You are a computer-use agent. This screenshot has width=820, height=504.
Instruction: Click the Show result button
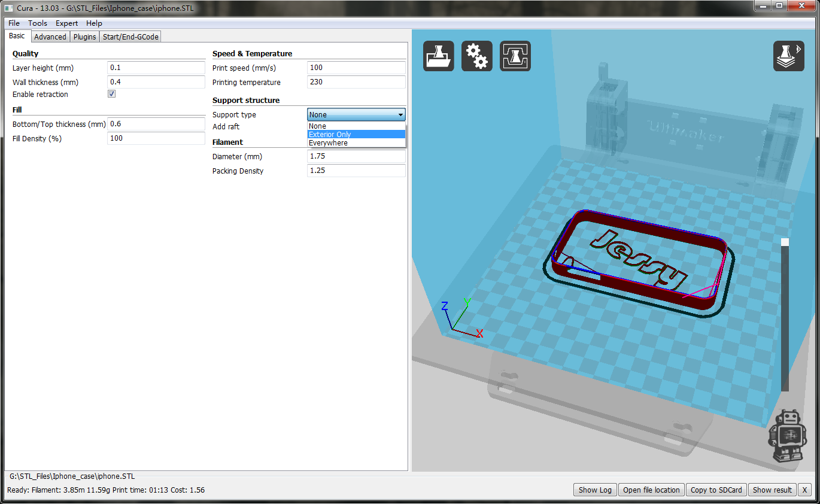772,490
